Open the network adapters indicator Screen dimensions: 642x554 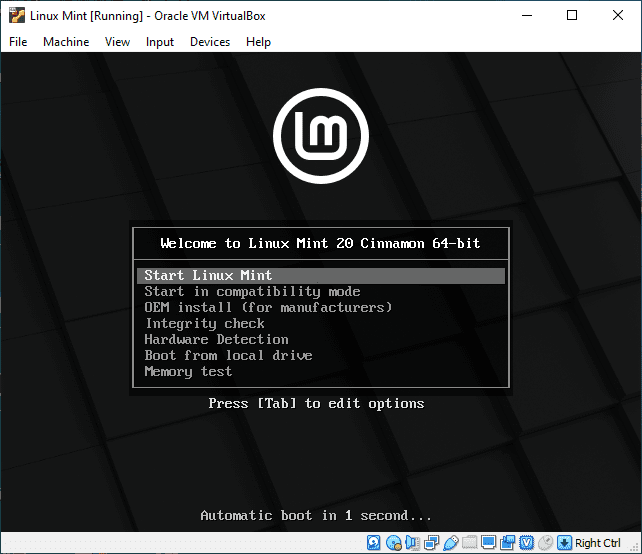pos(432,543)
